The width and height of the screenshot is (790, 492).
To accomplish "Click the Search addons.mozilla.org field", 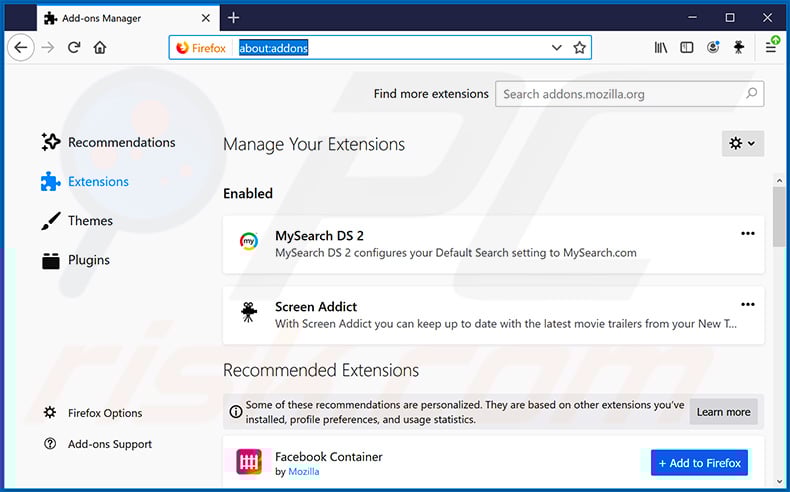I will click(629, 94).
